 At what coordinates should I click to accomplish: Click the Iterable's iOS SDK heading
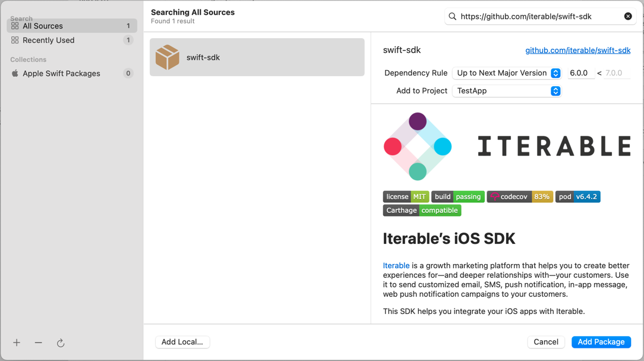pyautogui.click(x=449, y=239)
